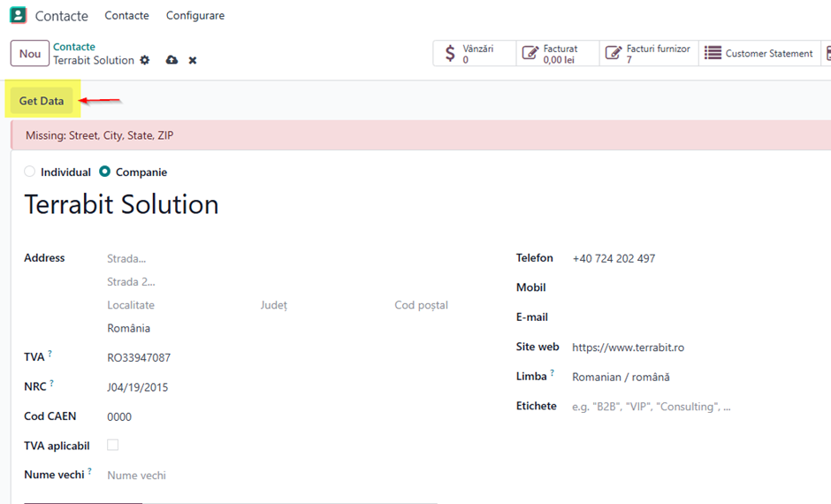This screenshot has height=504, width=831.
Task: Select the Individual radio option
Action: coord(30,172)
